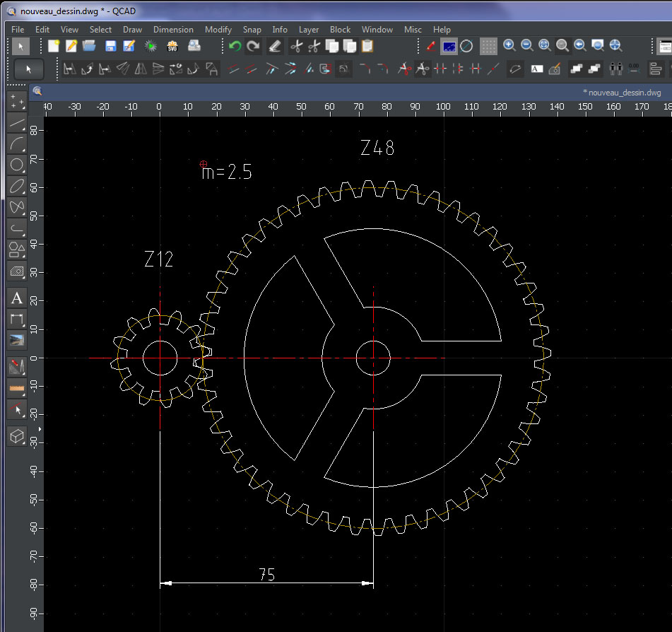
Task: Toggle the screen-based linetypes button
Action: (x=449, y=47)
